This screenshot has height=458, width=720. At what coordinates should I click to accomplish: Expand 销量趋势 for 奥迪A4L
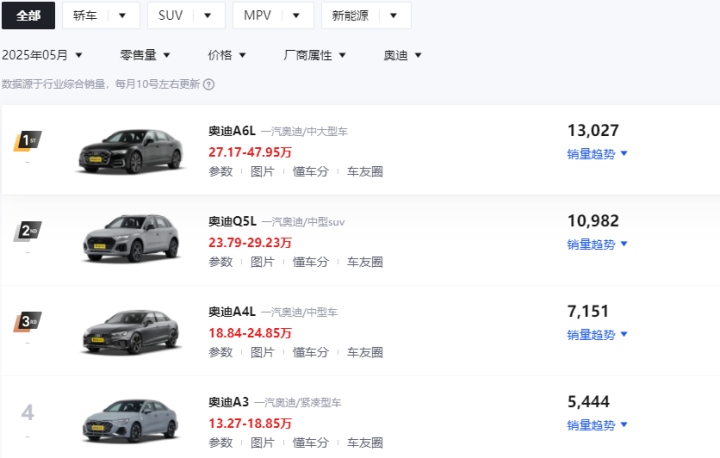[x=597, y=335]
